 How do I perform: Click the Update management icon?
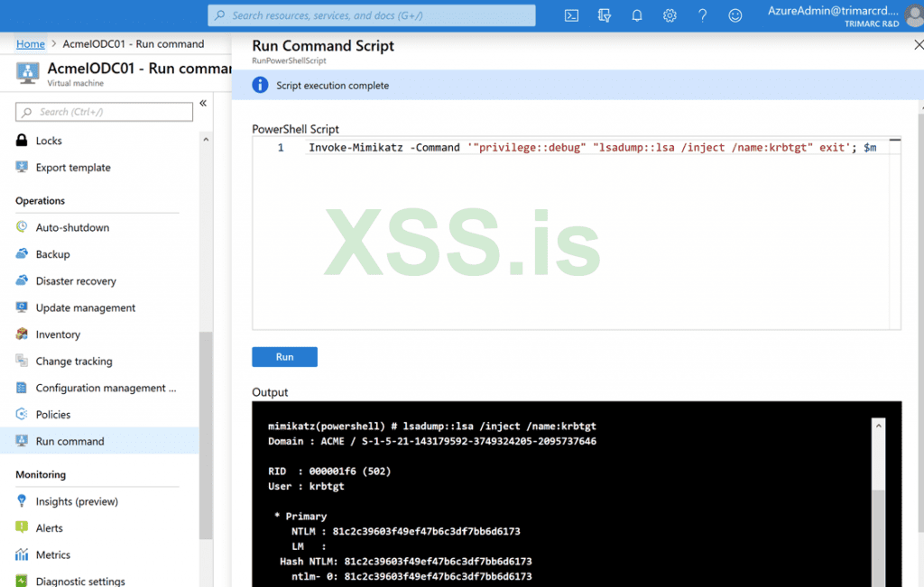pos(22,307)
